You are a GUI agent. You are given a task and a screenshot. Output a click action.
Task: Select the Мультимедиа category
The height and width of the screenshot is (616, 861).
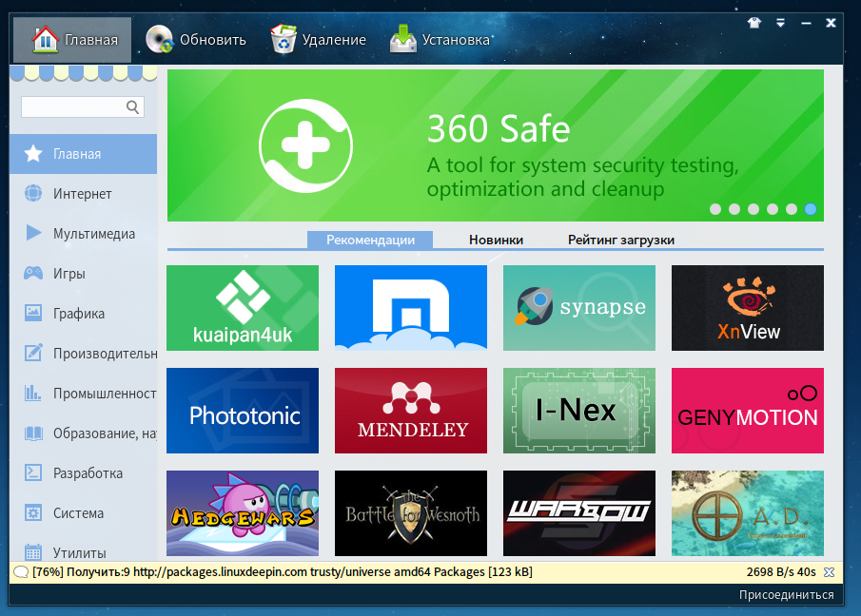pos(83,234)
